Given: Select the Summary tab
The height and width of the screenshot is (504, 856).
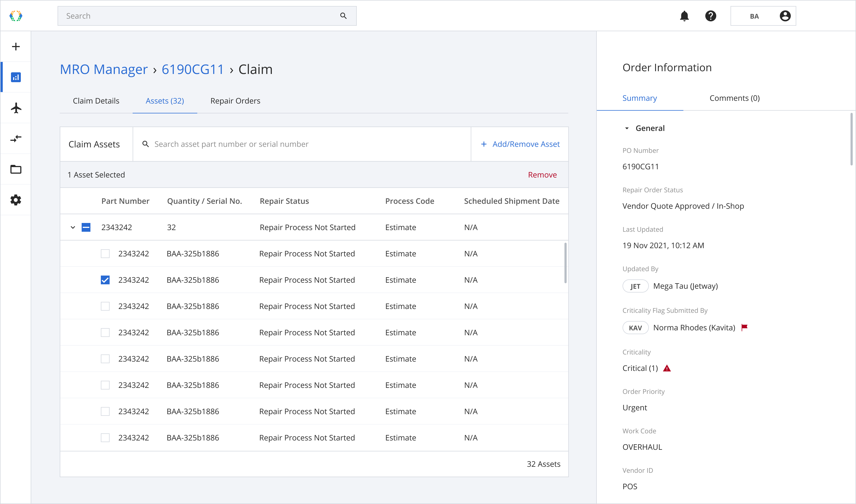Looking at the screenshot, I should [x=640, y=98].
